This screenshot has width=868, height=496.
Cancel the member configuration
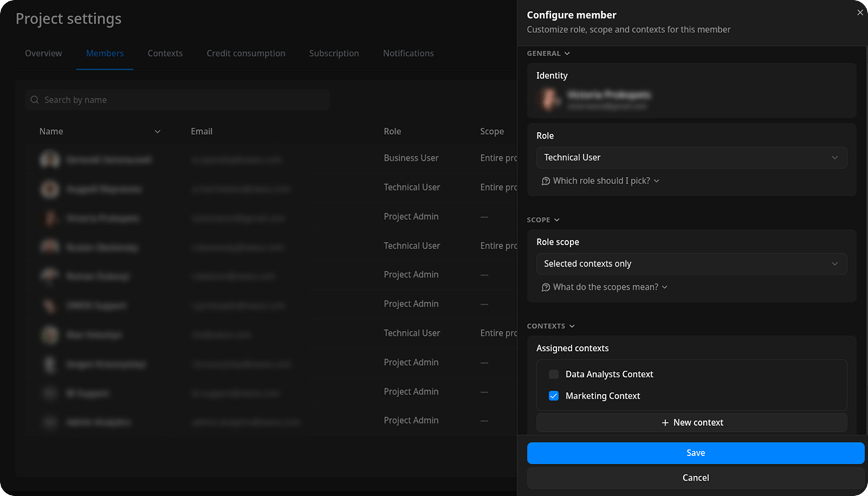tap(696, 478)
